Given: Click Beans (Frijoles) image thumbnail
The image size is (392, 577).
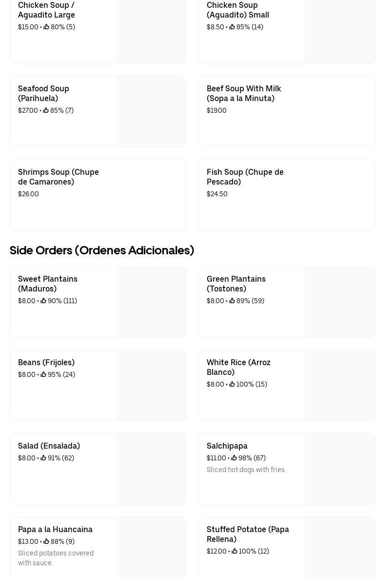Looking at the screenshot, I should pyautogui.click(x=151, y=385).
